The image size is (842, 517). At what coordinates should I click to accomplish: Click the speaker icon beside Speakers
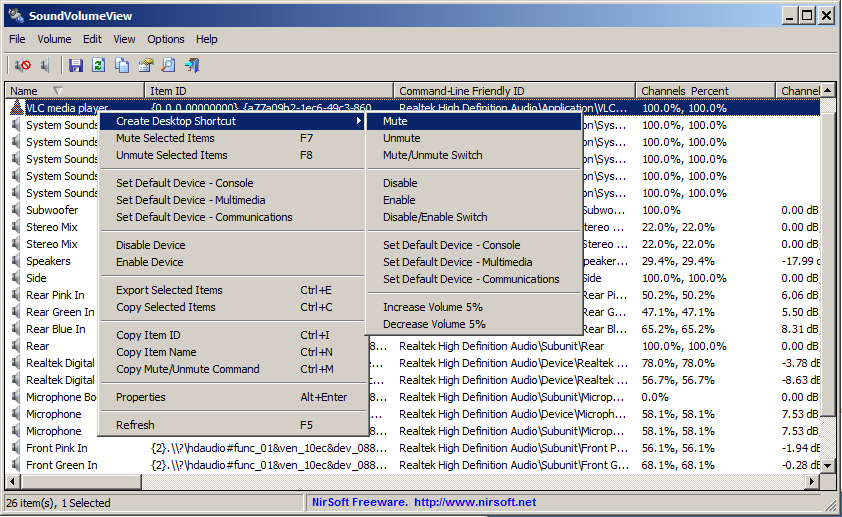[x=16, y=261]
